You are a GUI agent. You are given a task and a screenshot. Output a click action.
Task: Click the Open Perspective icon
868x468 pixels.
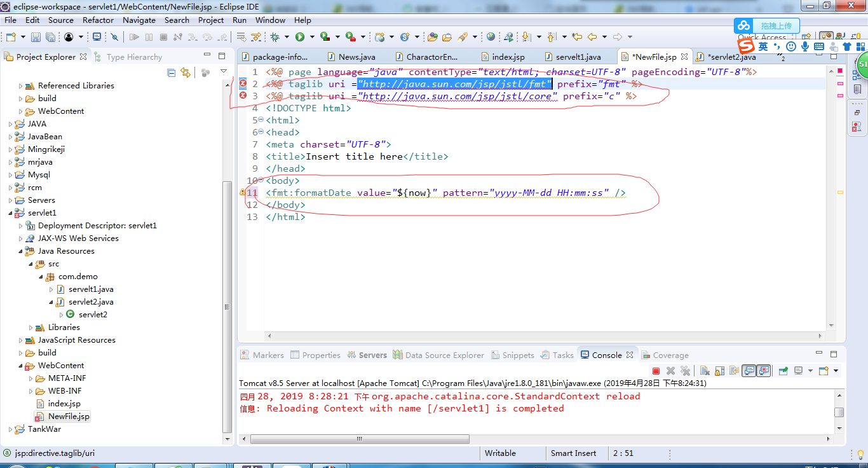806,37
